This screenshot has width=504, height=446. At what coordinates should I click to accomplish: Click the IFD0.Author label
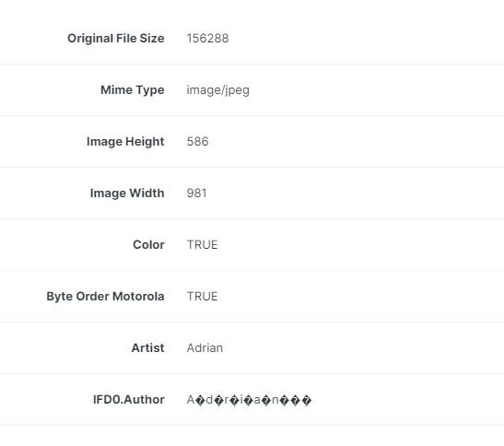[129, 400]
